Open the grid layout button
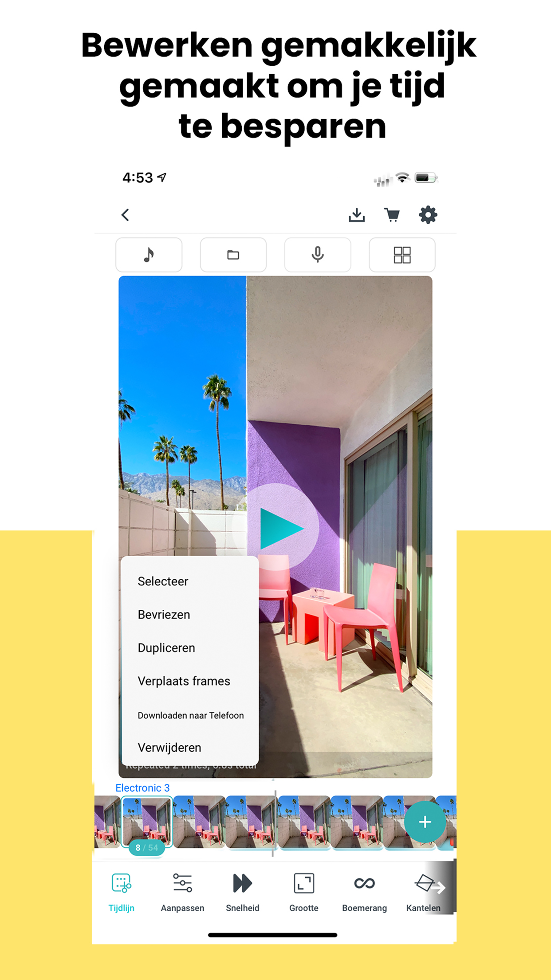Viewport: 551px width, 980px height. click(402, 255)
